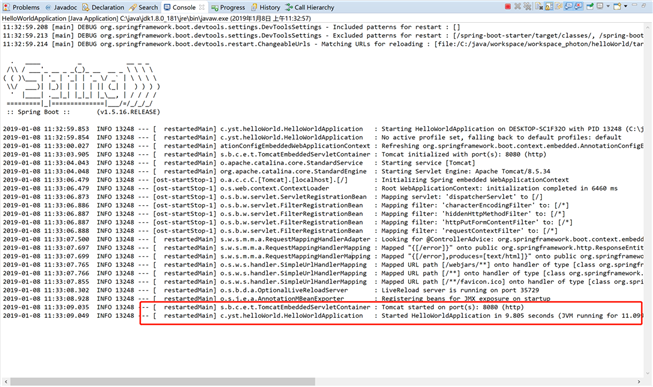Clear the console output
Image resolution: width=653 pixels, height=387 pixels.
coord(539,6)
